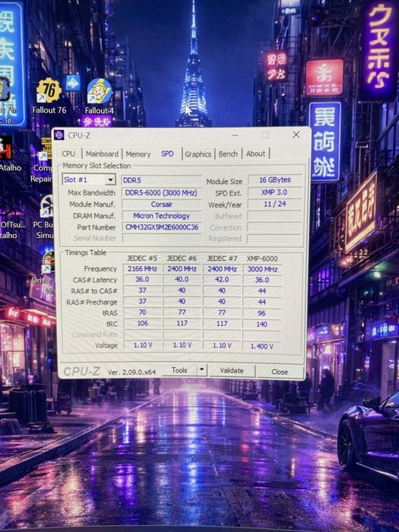This screenshot has width=399, height=532.
Task: Open the Fallout 4 desktop shortcut
Action: 100,97
